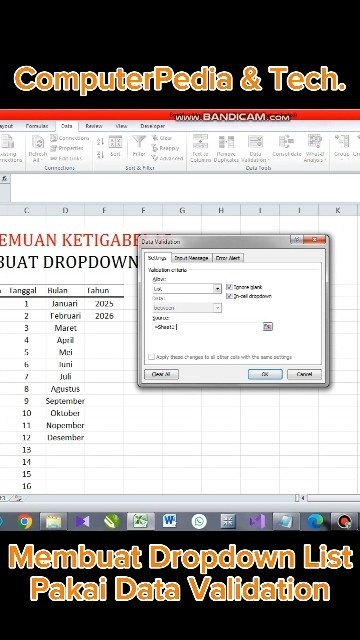Sort Z to A descending
Screen dimensions: 360x640
click(x=100, y=155)
